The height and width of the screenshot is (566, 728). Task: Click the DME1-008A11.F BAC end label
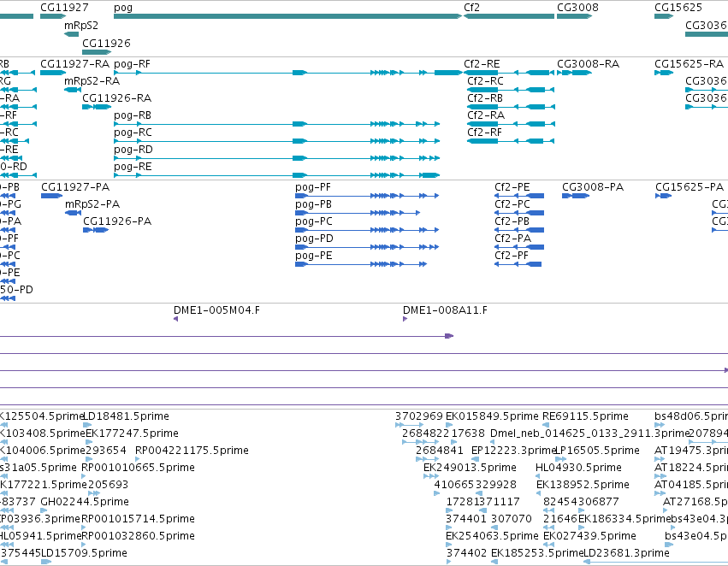(x=445, y=310)
